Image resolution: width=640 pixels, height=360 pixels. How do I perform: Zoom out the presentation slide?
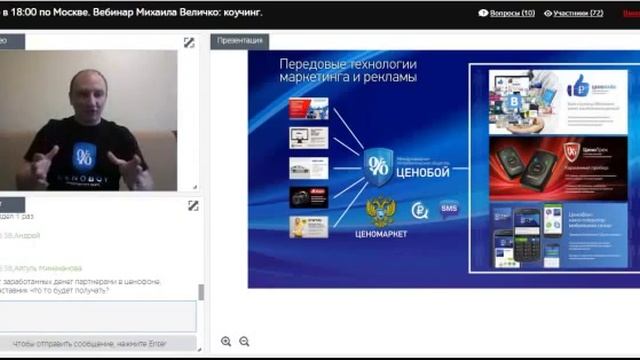pos(244,341)
